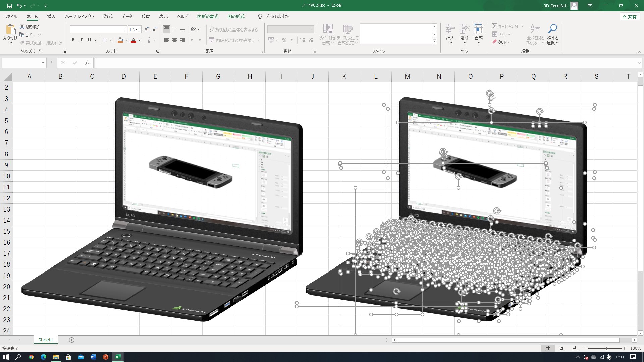
Task: Open the font name dropdown
Action: pyautogui.click(x=125, y=29)
